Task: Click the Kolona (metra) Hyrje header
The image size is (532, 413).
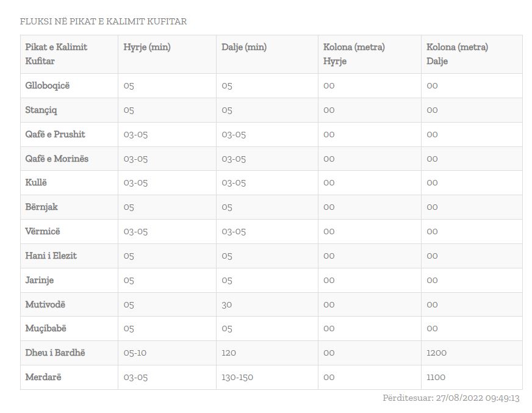Action: [x=354, y=54]
